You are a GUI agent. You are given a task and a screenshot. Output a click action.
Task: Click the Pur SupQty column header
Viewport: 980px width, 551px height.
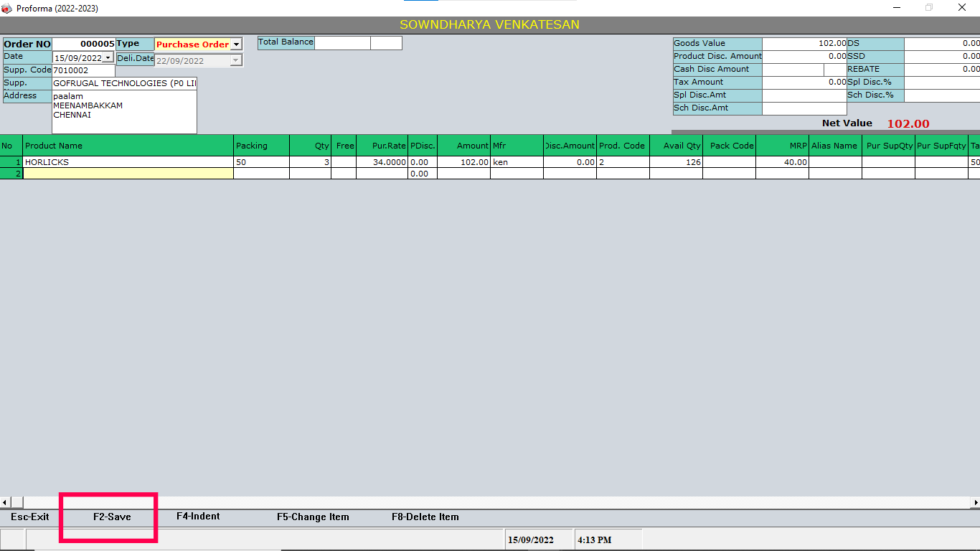(889, 146)
